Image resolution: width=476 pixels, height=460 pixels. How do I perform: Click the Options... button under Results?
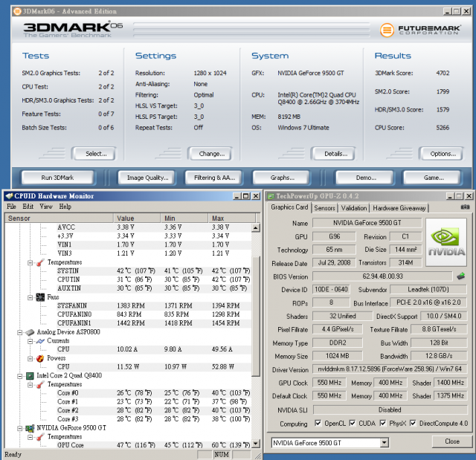[x=443, y=154]
